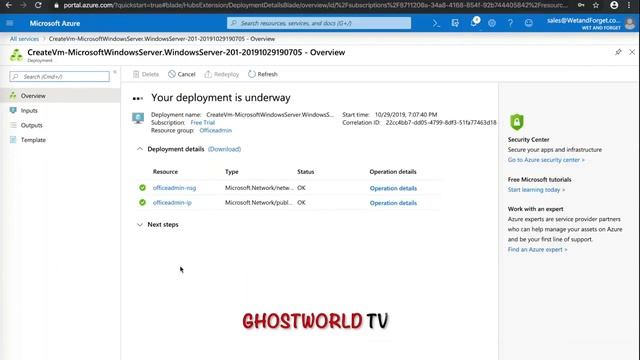The width and height of the screenshot is (640, 360).
Task: Focus the left menu Search field
Action: [60, 76]
